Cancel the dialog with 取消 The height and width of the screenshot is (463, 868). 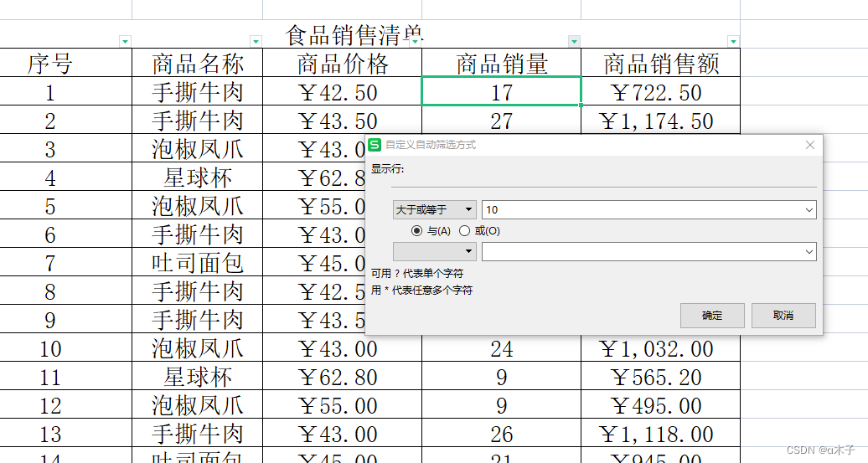point(783,316)
